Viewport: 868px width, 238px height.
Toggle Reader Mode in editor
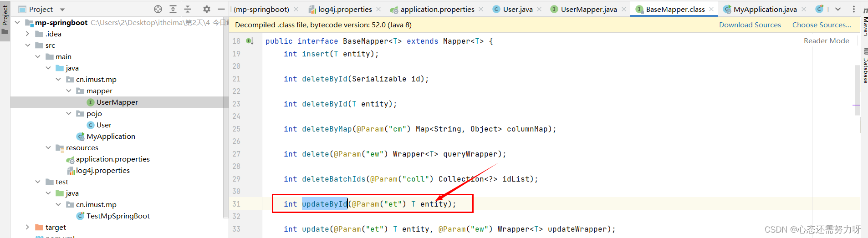pos(826,41)
